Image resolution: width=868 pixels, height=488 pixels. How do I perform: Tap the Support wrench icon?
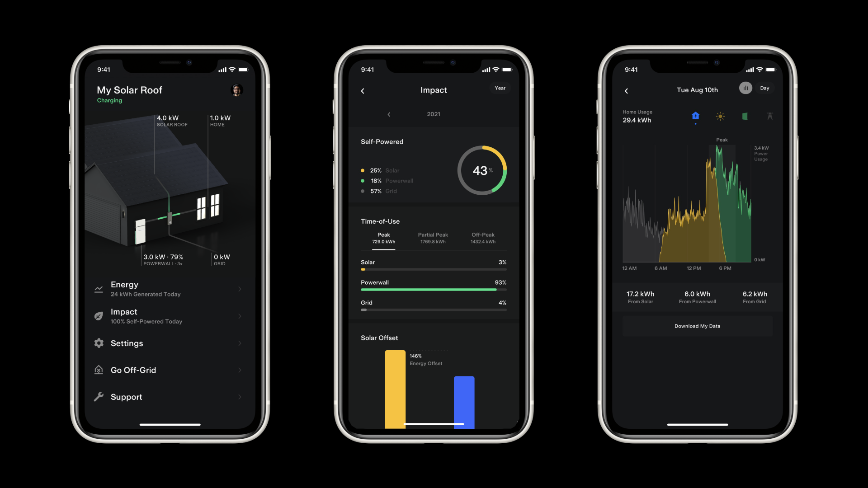(98, 396)
